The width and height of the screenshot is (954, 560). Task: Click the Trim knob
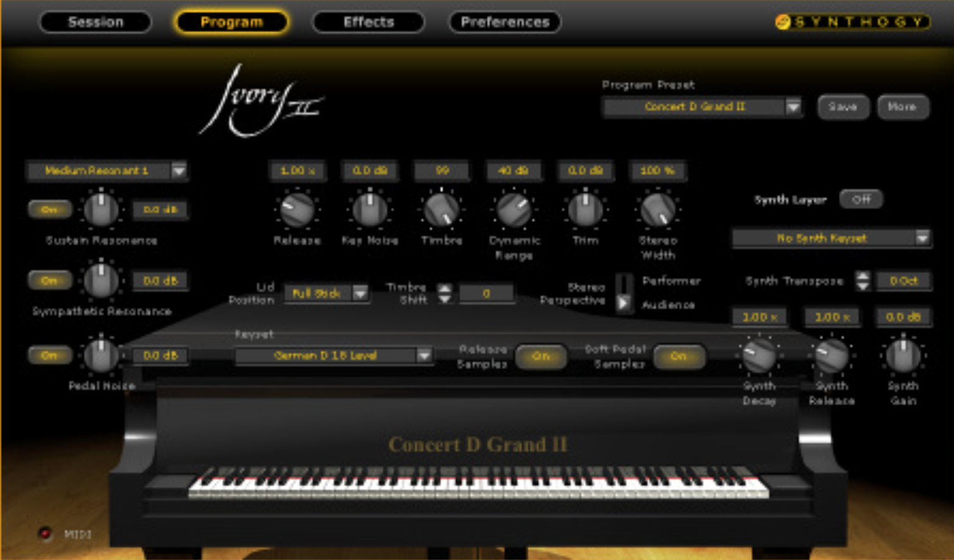[x=585, y=209]
